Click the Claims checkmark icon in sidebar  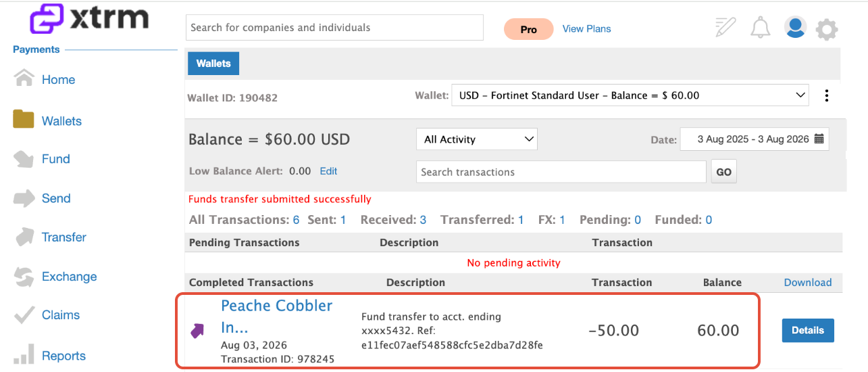coord(24,315)
